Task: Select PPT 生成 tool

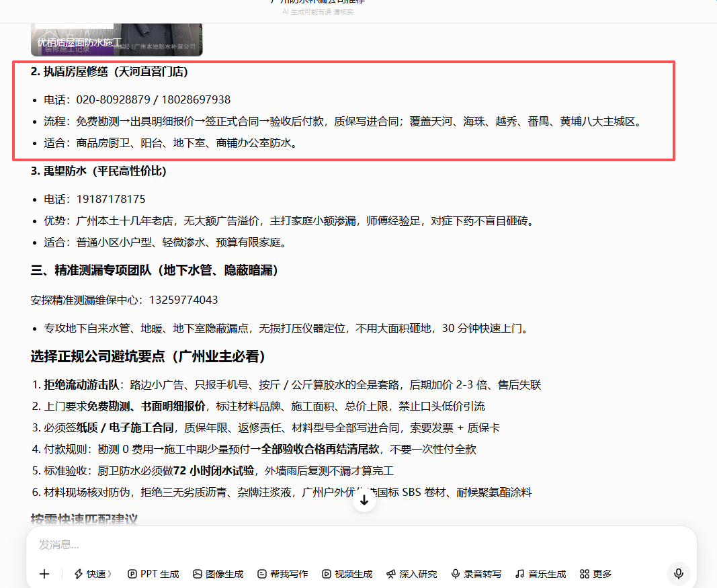Action: click(x=153, y=574)
